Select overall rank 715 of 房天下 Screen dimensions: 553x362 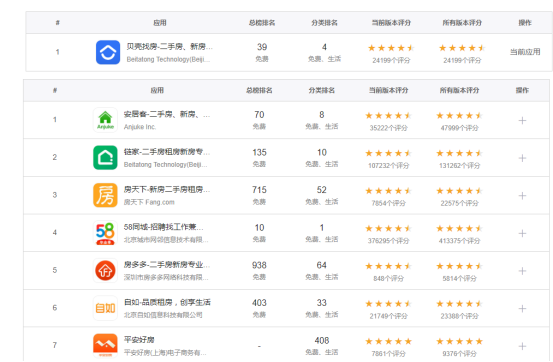coord(259,190)
